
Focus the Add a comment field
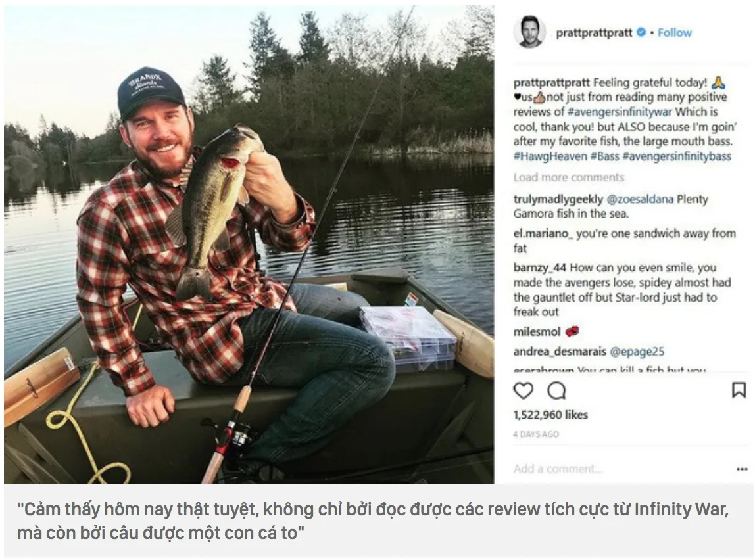[x=621, y=469]
